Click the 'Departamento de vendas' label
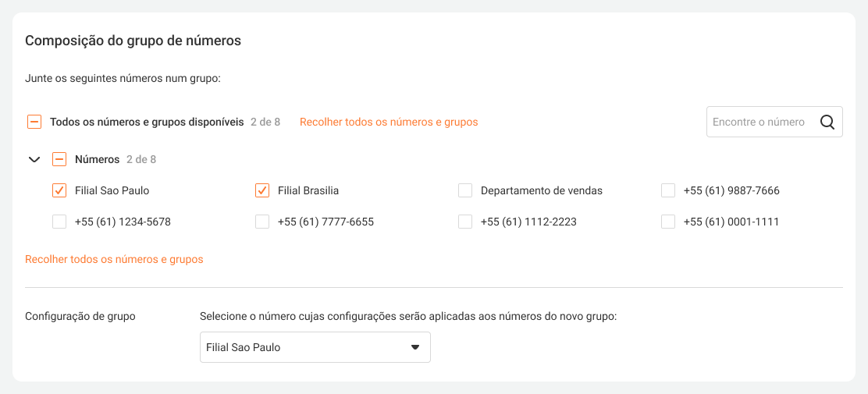Screen dimensions: 868x394 542,191
